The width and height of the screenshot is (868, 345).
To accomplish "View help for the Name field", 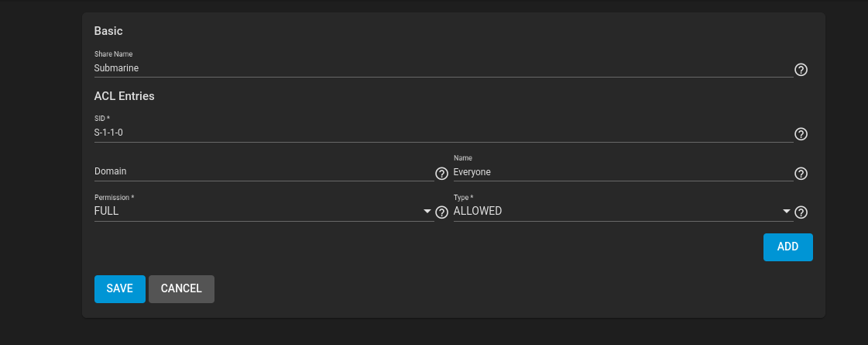I will 801,174.
